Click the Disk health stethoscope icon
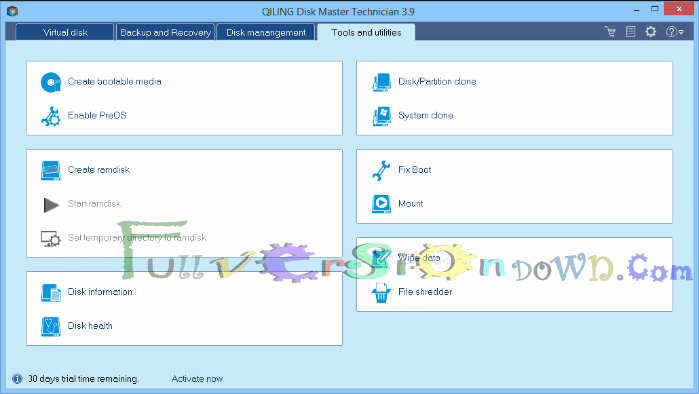The width and height of the screenshot is (699, 394). click(51, 326)
